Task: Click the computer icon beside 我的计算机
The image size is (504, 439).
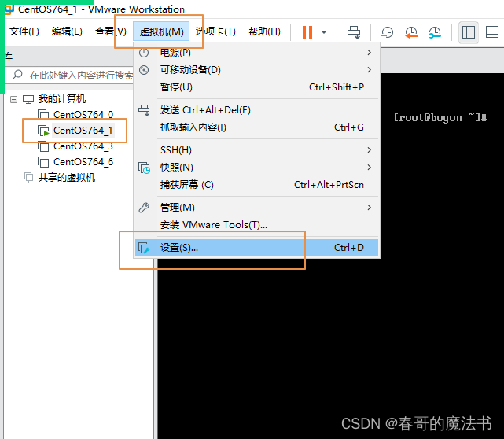Action: point(28,99)
